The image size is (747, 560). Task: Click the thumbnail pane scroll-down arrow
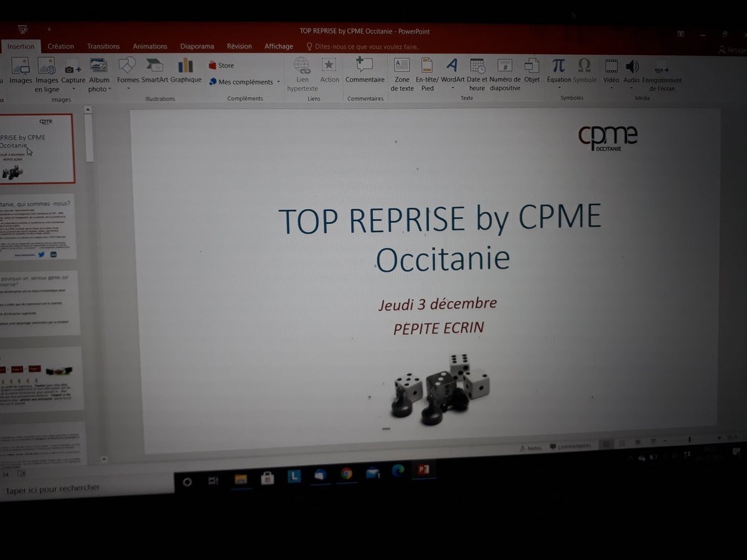pos(103,459)
